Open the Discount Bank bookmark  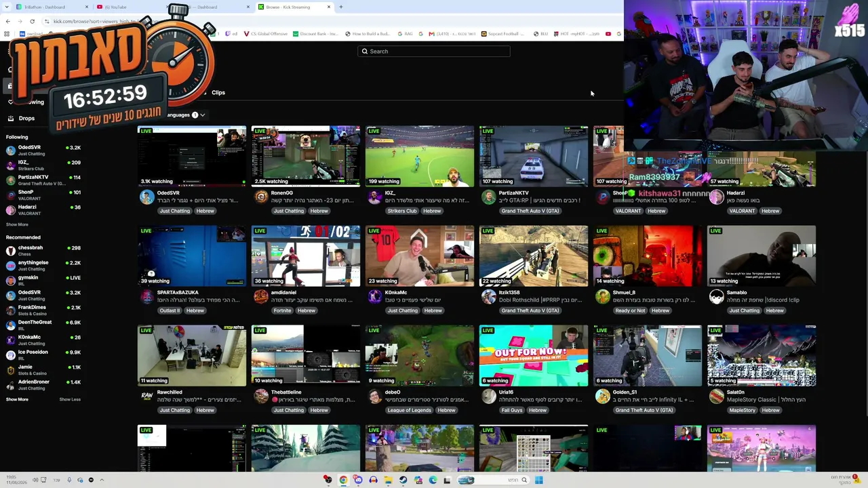click(316, 34)
